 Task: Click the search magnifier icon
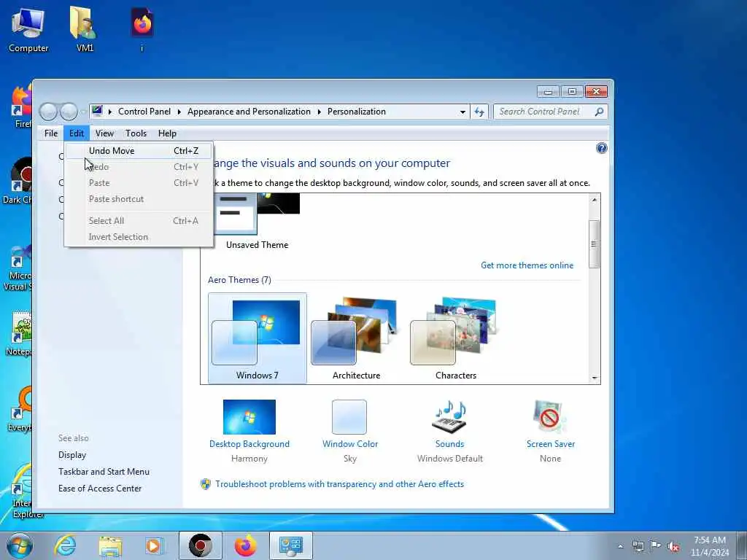coord(599,112)
